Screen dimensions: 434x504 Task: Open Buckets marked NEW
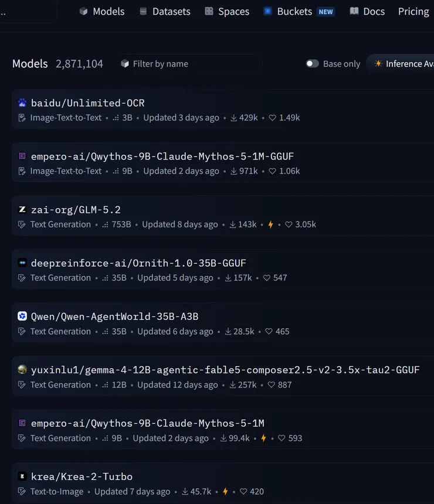click(299, 12)
